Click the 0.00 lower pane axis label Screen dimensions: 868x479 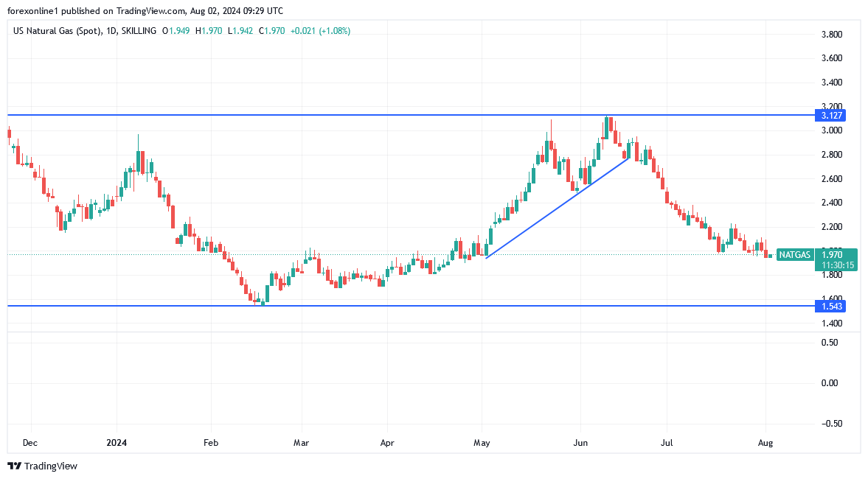(x=830, y=382)
